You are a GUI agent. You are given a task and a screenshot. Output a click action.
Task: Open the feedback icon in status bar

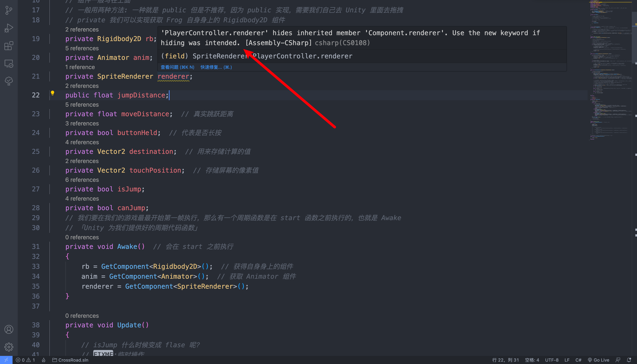point(618,360)
